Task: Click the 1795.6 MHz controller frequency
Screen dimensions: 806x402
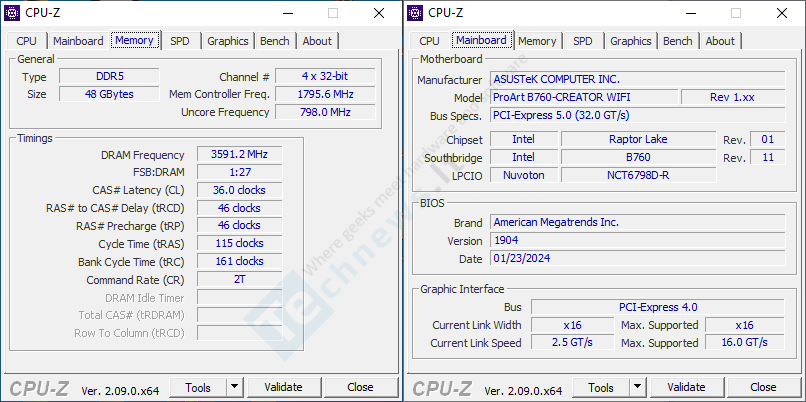Action: point(325,94)
